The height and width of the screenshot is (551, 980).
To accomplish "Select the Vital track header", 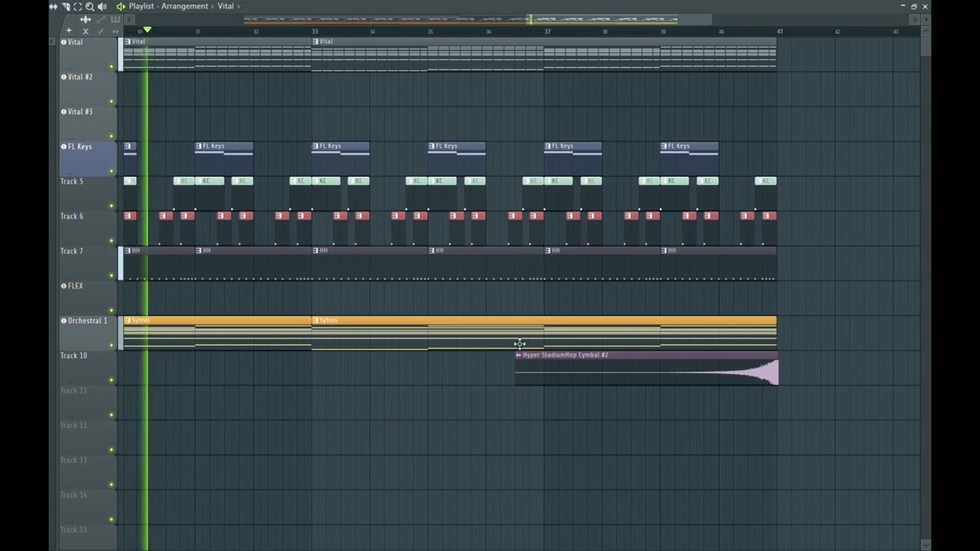I will [x=88, y=54].
